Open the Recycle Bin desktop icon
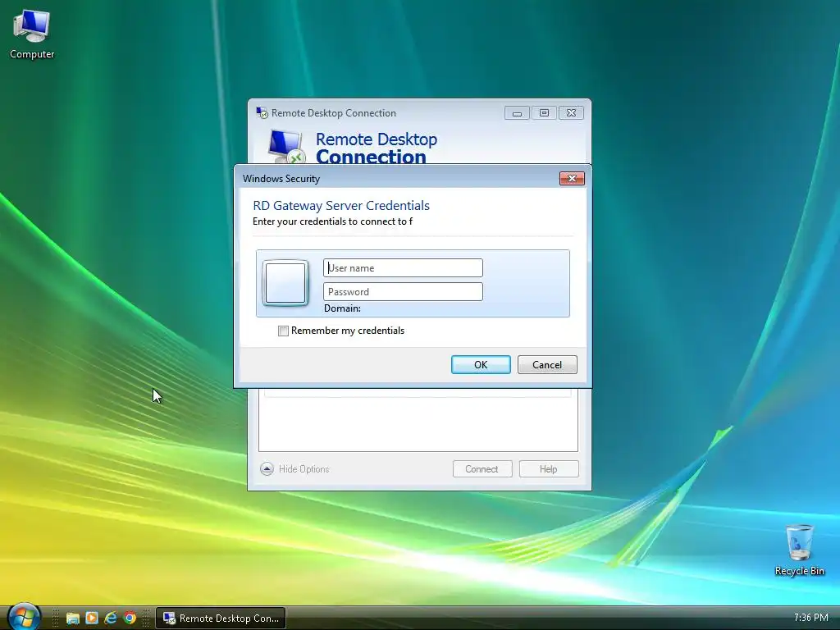 pos(799,550)
